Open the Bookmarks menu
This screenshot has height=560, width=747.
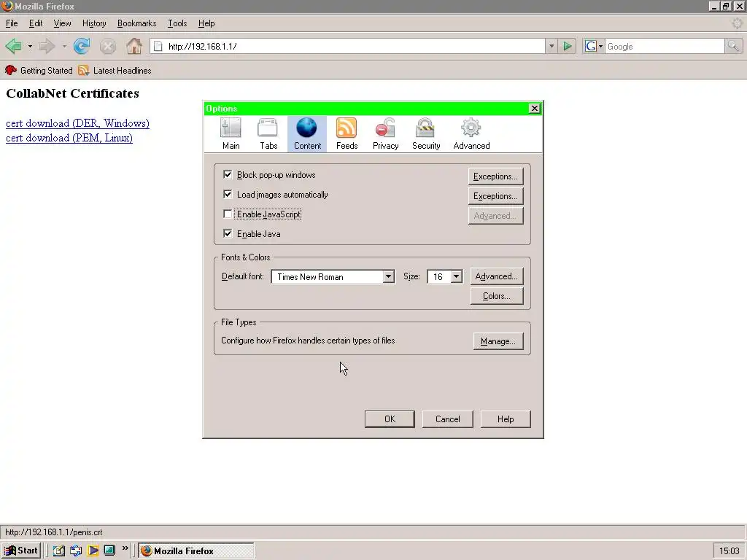point(136,23)
